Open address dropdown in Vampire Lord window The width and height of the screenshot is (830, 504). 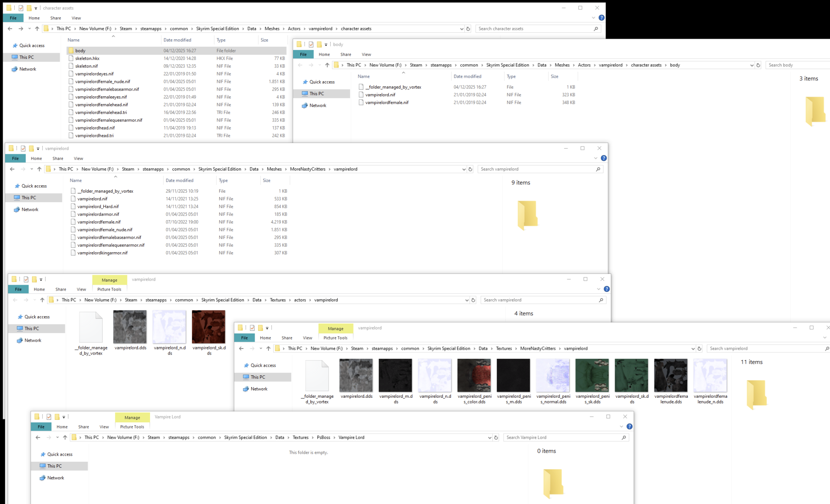489,437
